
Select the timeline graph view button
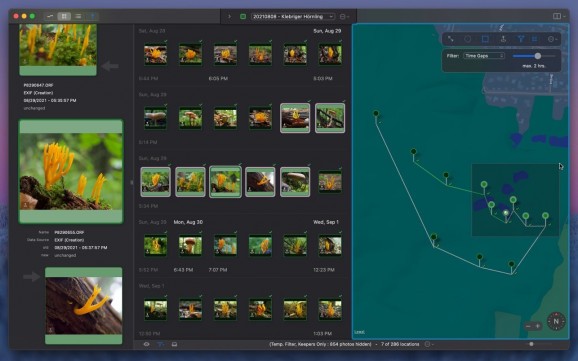click(x=50, y=16)
